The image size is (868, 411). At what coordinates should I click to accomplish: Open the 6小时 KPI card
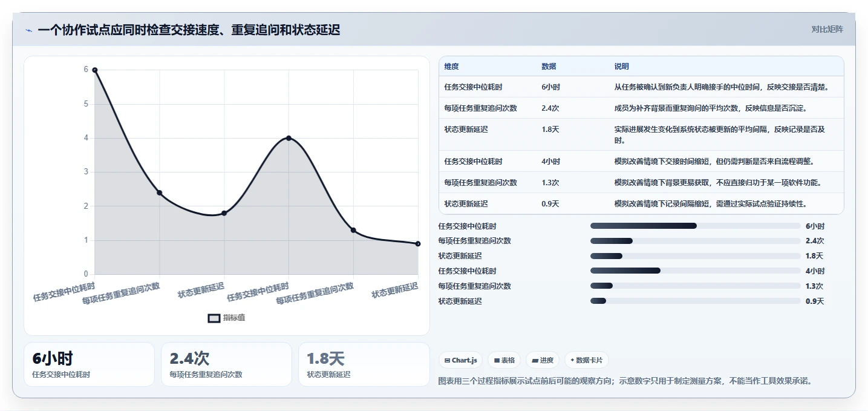click(x=90, y=364)
